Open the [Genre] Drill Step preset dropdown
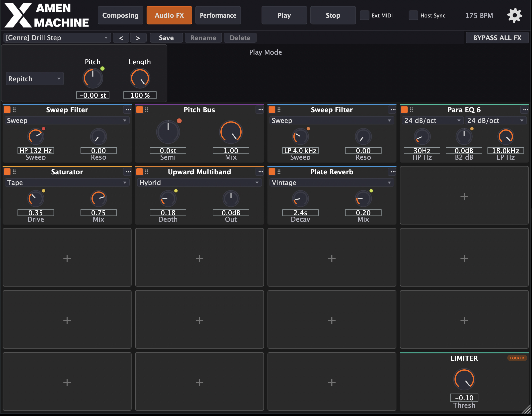This screenshot has width=532, height=416. tap(57, 38)
